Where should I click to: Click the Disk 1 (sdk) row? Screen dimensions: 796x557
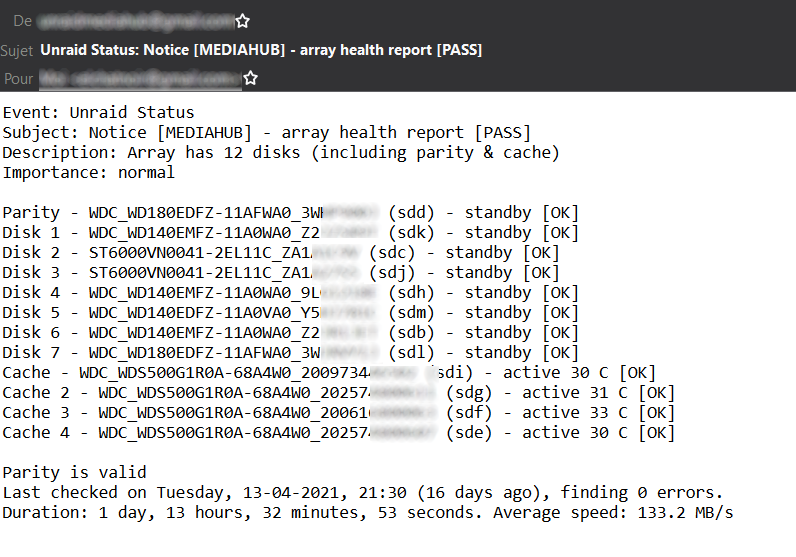pyautogui.click(x=290, y=233)
